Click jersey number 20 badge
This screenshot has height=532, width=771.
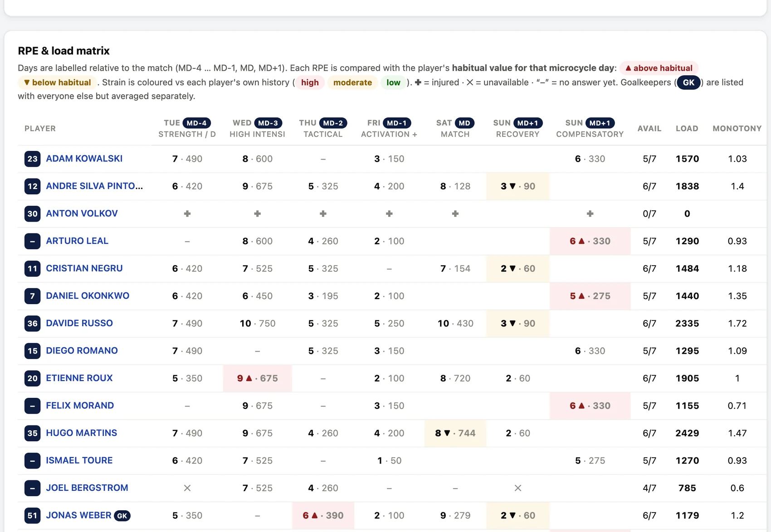(x=32, y=378)
